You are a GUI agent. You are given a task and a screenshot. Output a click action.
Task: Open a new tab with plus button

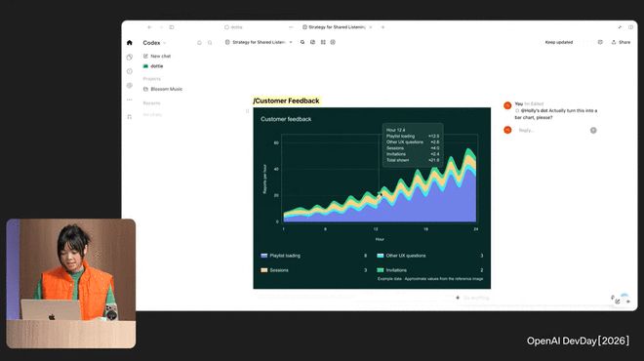382,27
